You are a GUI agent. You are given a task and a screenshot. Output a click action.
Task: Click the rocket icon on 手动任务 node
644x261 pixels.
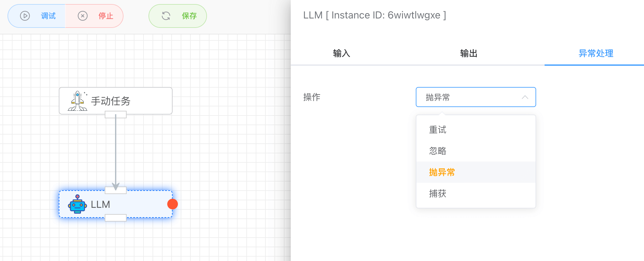[x=78, y=101]
